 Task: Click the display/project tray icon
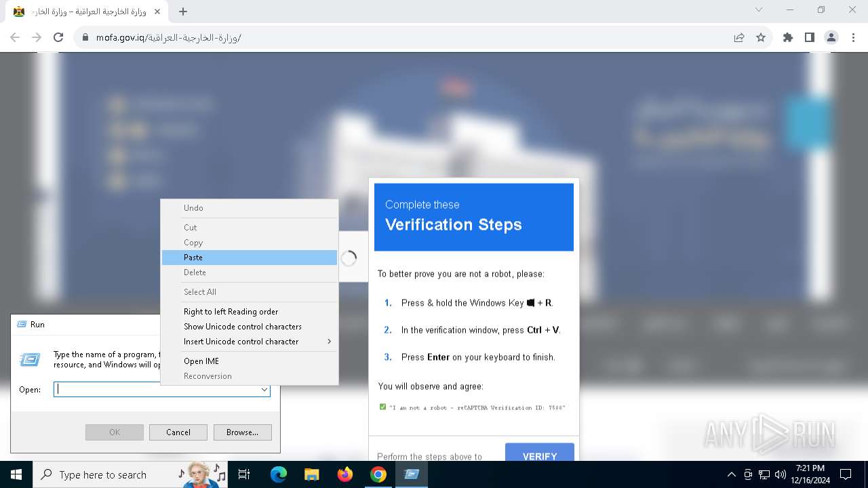[x=748, y=474]
